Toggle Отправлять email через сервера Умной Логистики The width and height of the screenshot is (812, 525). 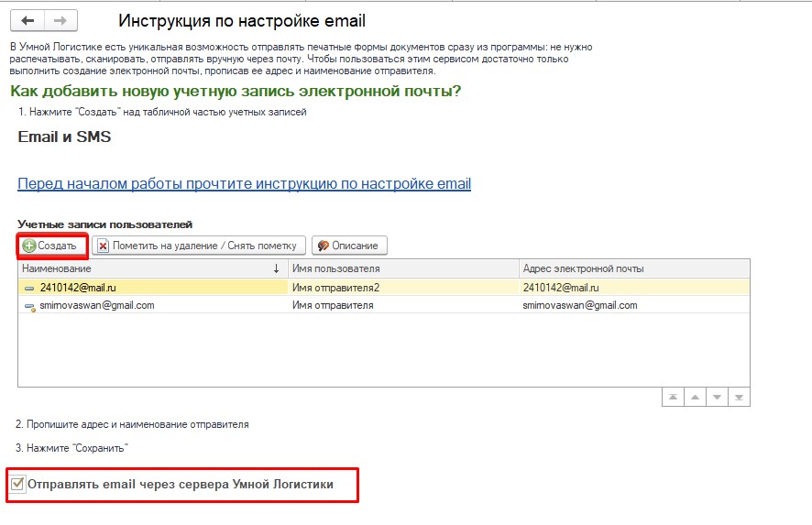[17, 484]
